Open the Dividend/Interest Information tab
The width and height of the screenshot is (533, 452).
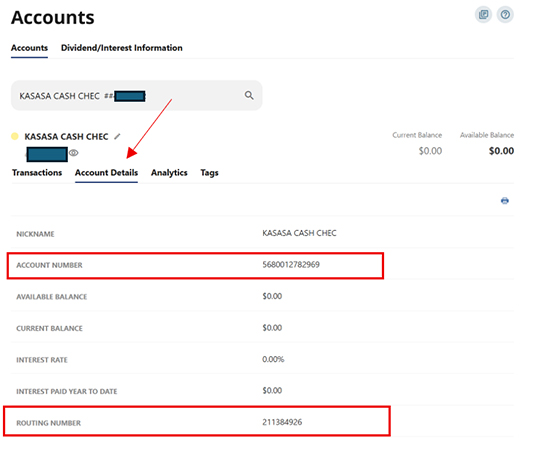click(x=122, y=48)
